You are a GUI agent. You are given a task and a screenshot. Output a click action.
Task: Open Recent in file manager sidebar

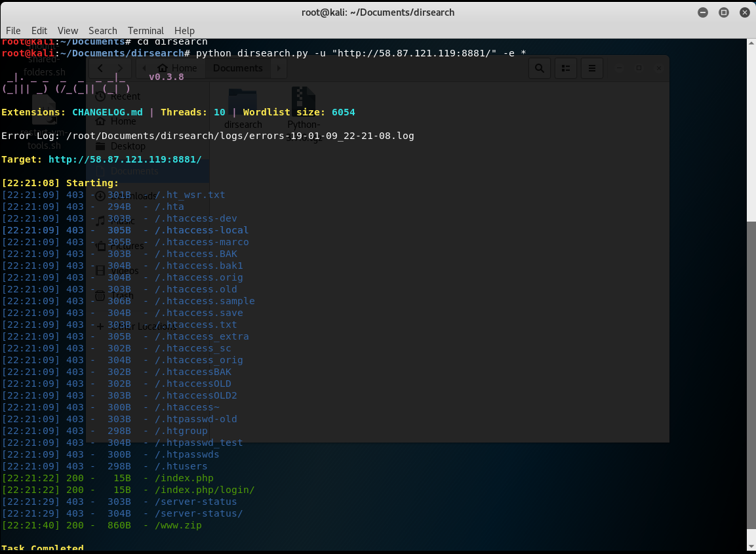[148, 96]
